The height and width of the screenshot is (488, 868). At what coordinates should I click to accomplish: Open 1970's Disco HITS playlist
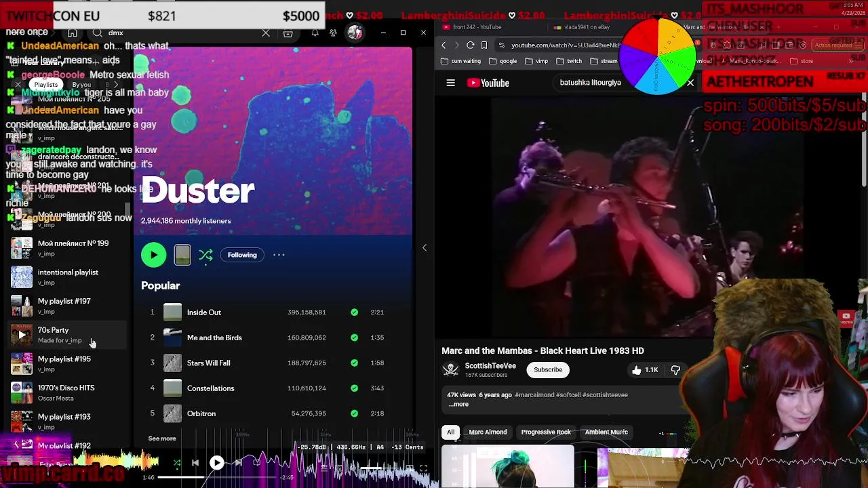tap(68, 392)
